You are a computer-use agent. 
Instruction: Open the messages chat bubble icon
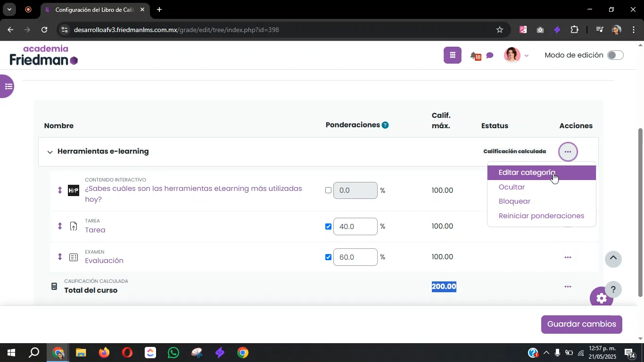pos(490,56)
